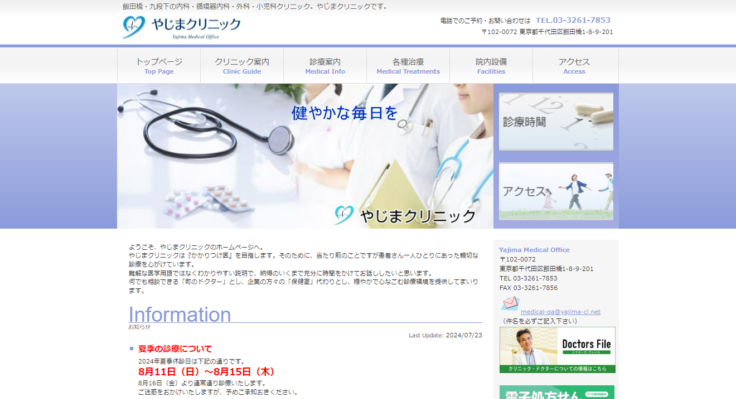Open the 院内設備 Facilities menu
The image size is (736, 399).
coord(491,66)
